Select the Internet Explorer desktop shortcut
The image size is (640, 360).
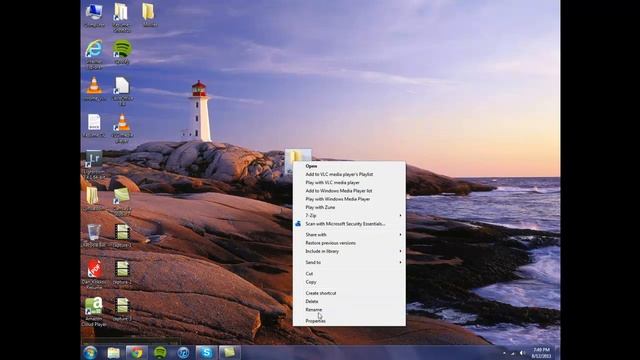(x=94, y=54)
